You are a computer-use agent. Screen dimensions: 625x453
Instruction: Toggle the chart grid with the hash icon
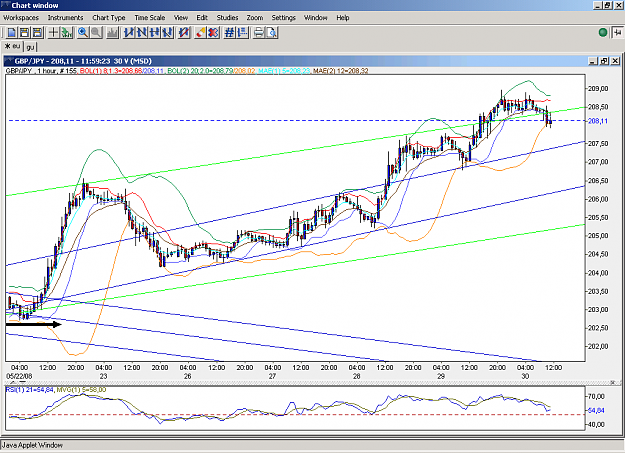(229, 32)
